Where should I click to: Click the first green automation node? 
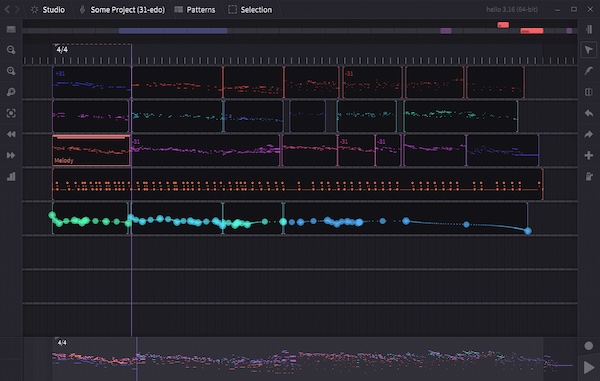(x=52, y=215)
